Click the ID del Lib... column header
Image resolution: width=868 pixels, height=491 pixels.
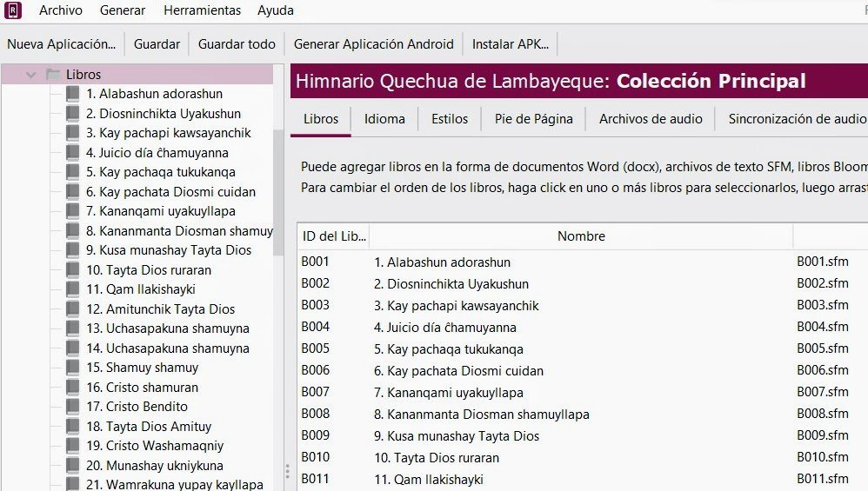coord(334,236)
